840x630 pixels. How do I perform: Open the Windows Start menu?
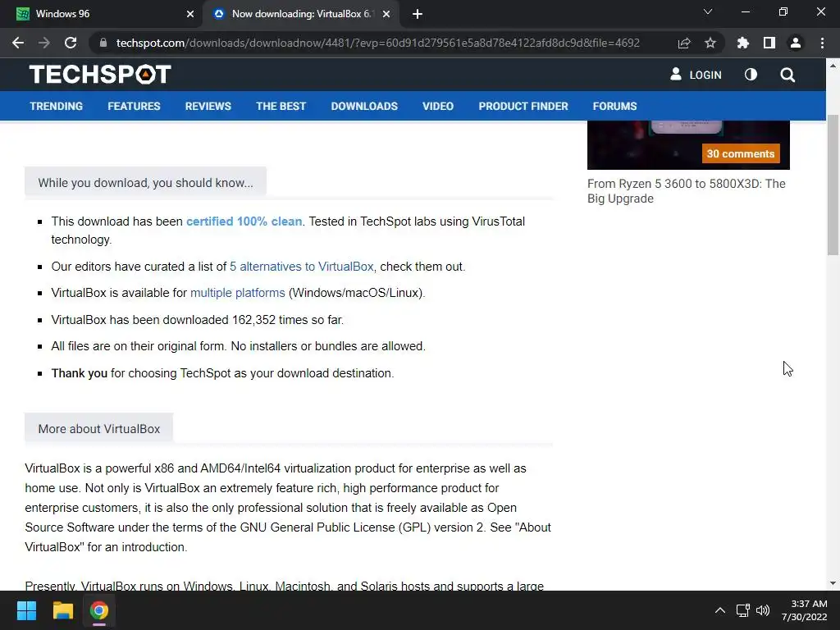point(26,610)
